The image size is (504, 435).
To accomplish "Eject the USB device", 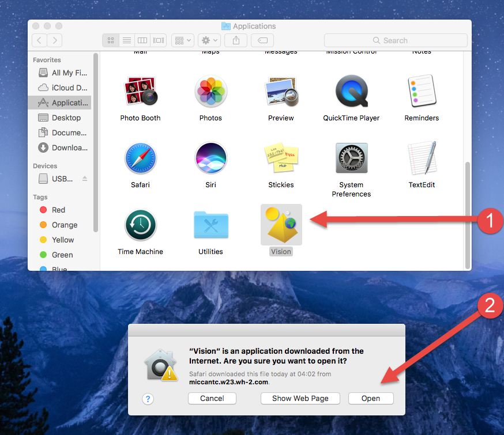I will tap(85, 179).
